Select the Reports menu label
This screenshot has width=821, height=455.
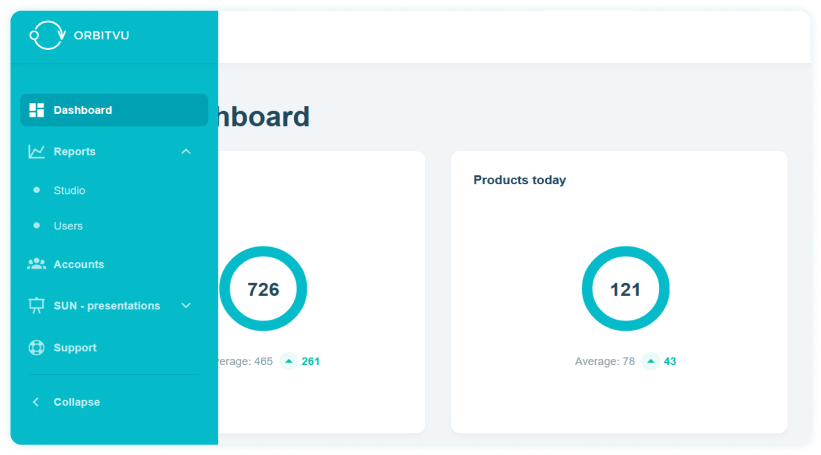[74, 151]
